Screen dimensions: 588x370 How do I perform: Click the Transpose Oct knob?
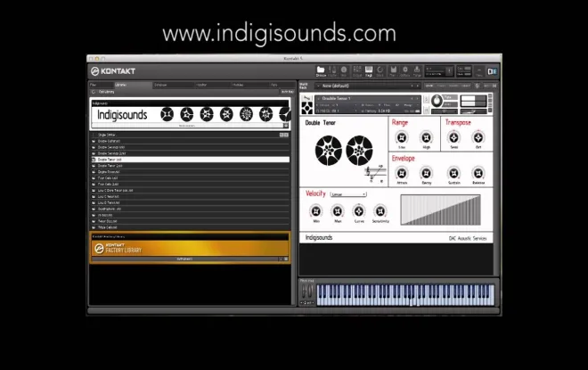[x=478, y=137]
